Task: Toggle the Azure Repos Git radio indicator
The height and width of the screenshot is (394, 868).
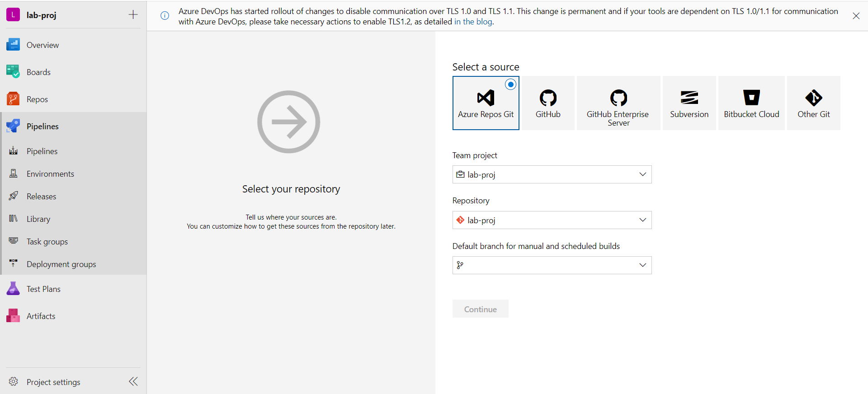Action: point(511,84)
